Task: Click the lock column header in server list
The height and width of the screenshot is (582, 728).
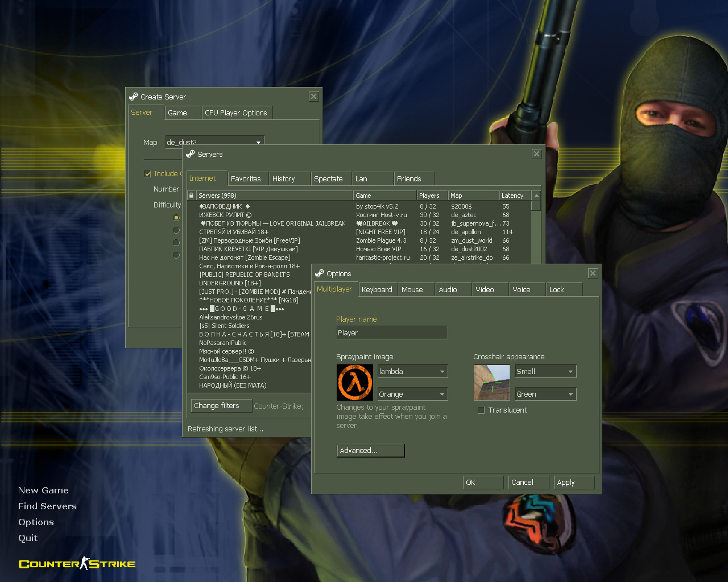Action: click(x=191, y=195)
